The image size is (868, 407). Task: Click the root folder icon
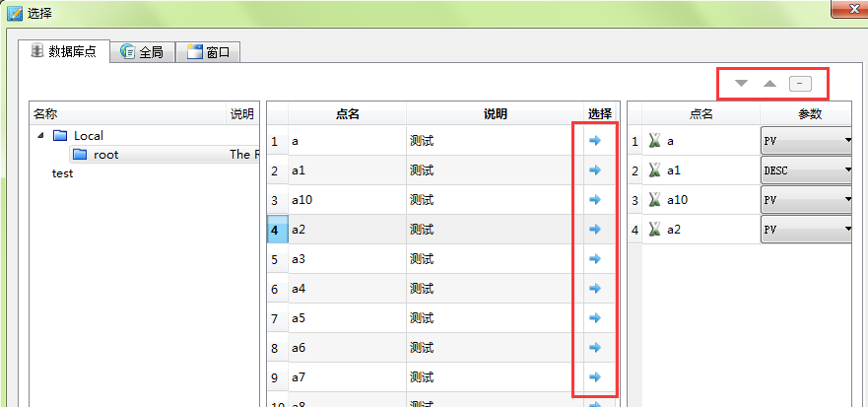click(80, 155)
